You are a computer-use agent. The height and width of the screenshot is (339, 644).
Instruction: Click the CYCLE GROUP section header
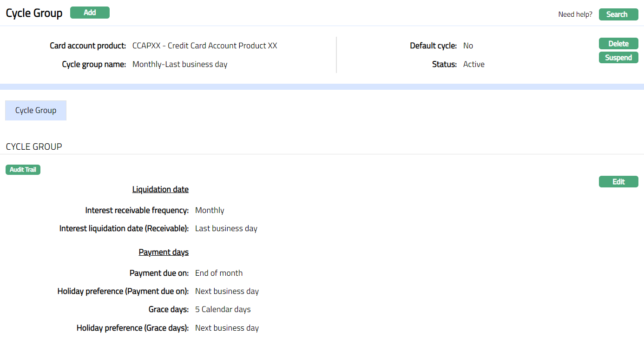tap(34, 146)
